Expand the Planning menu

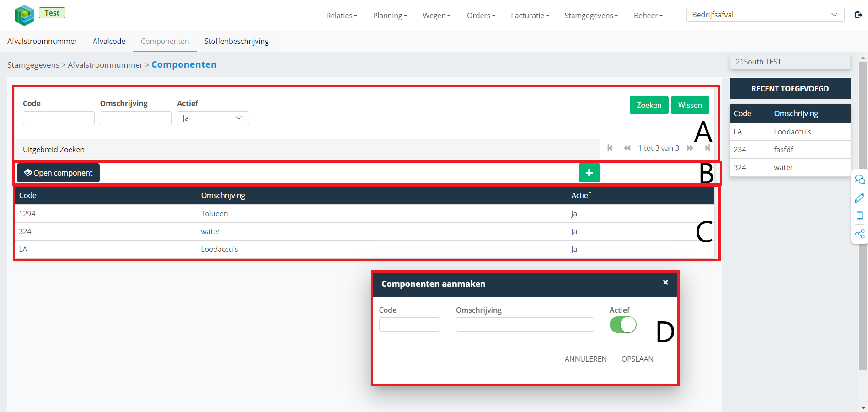[390, 16]
